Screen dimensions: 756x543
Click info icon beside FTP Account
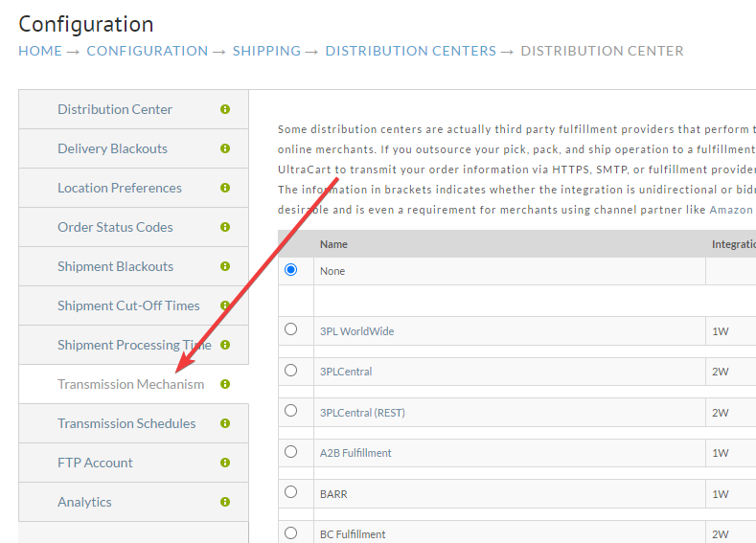click(x=225, y=463)
